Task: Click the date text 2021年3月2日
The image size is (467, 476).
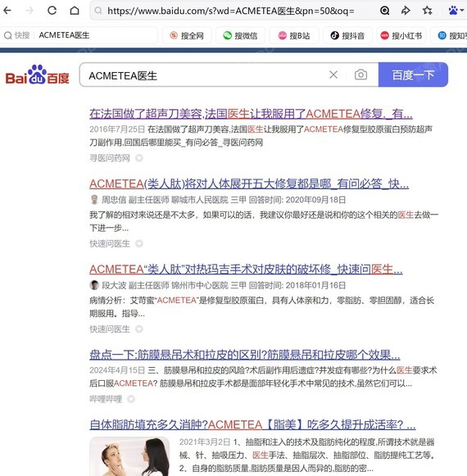Action: (x=205, y=442)
